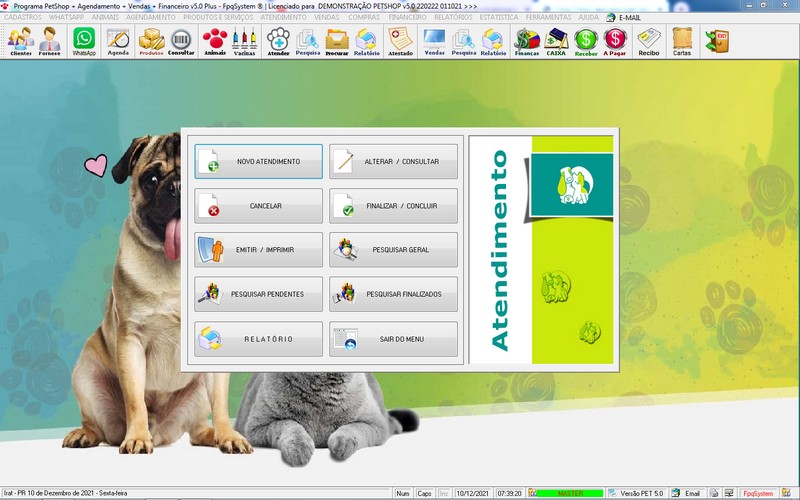Click the ALTERAR / CONSULTAR button
The height and width of the screenshot is (500, 800).
(393, 161)
